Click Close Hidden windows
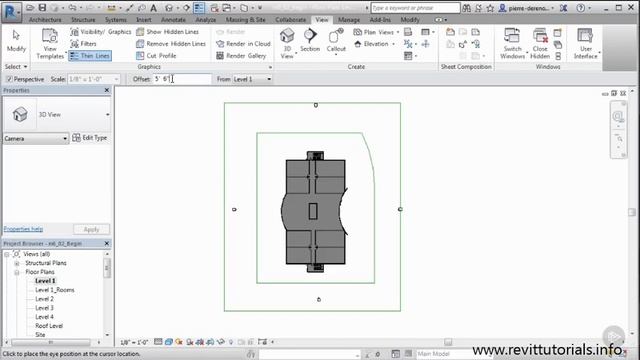This screenshot has height=360, width=640. coord(540,43)
